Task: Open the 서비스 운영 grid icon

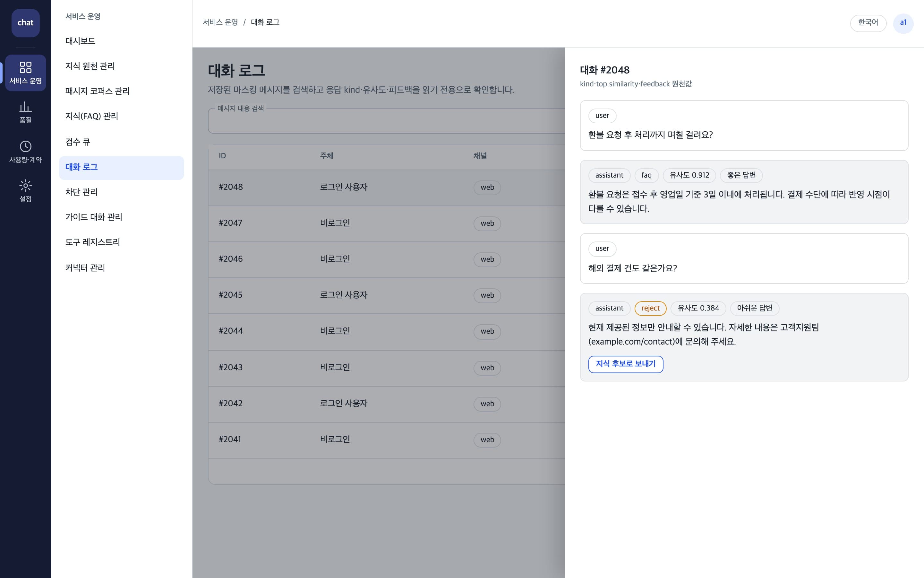Action: coord(26,73)
